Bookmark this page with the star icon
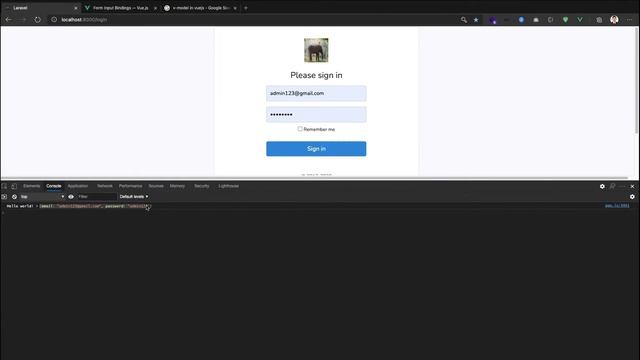Image resolution: width=640 pixels, height=360 pixels. pos(476,20)
